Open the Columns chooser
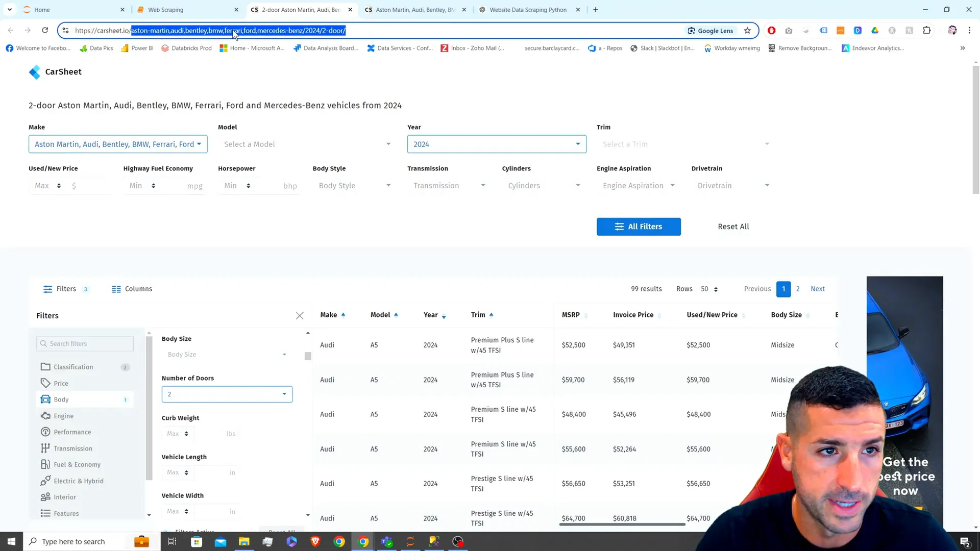The width and height of the screenshot is (980, 551). point(132,289)
